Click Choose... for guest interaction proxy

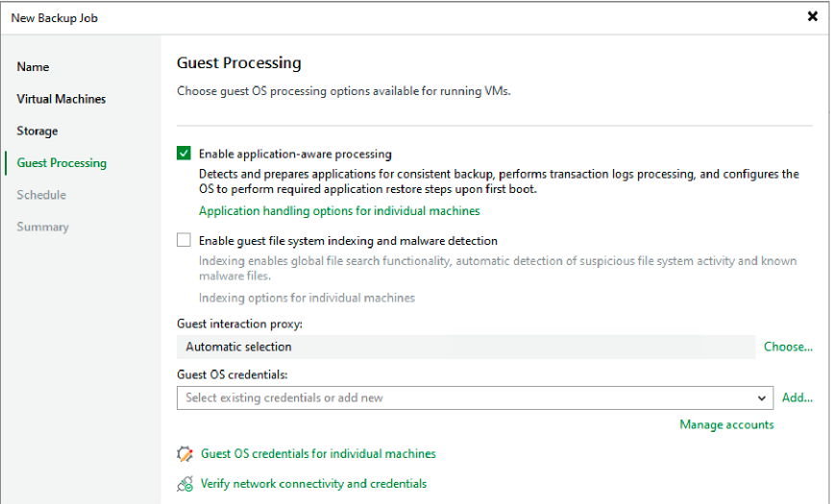(788, 347)
